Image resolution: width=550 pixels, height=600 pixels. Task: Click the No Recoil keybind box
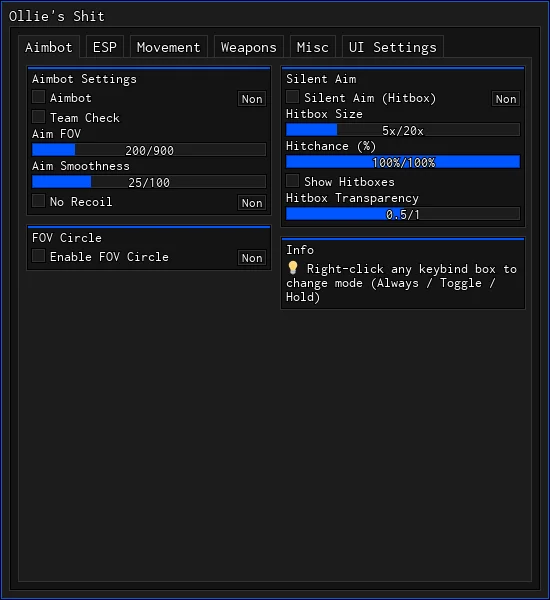point(252,203)
